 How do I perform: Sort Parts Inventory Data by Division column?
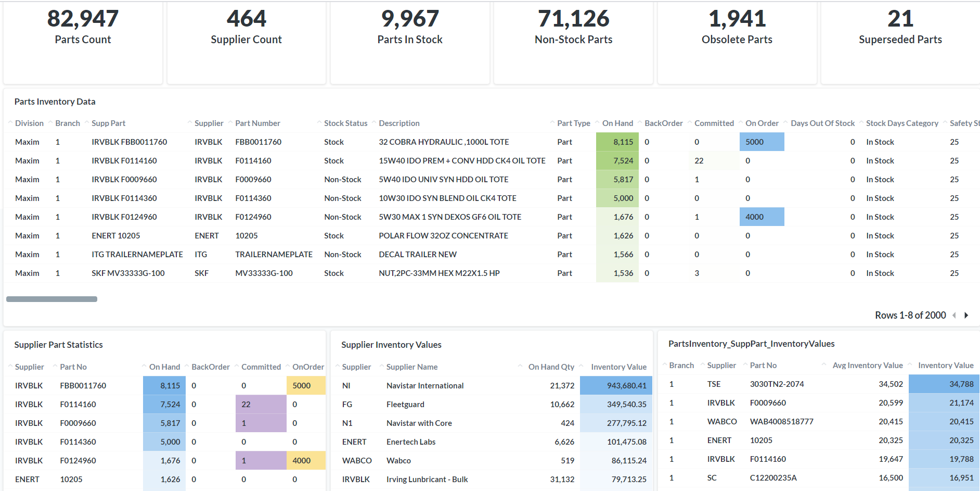[x=29, y=123]
